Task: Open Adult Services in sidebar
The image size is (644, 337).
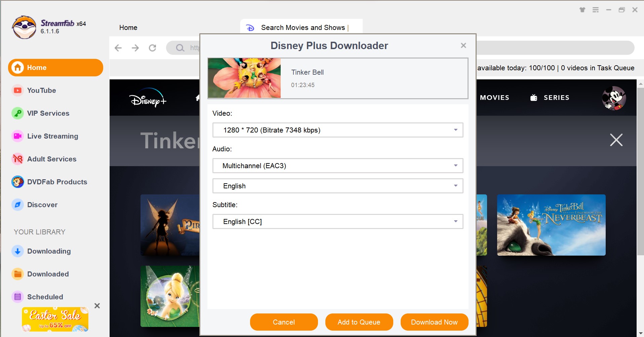Action: 52,159
